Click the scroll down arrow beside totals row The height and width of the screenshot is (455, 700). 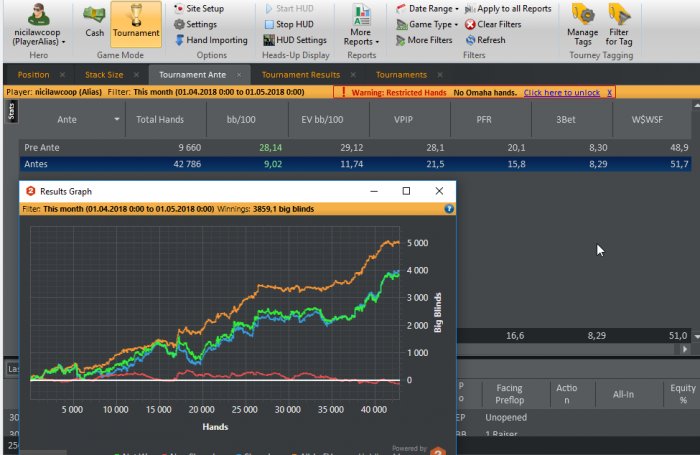point(696,336)
